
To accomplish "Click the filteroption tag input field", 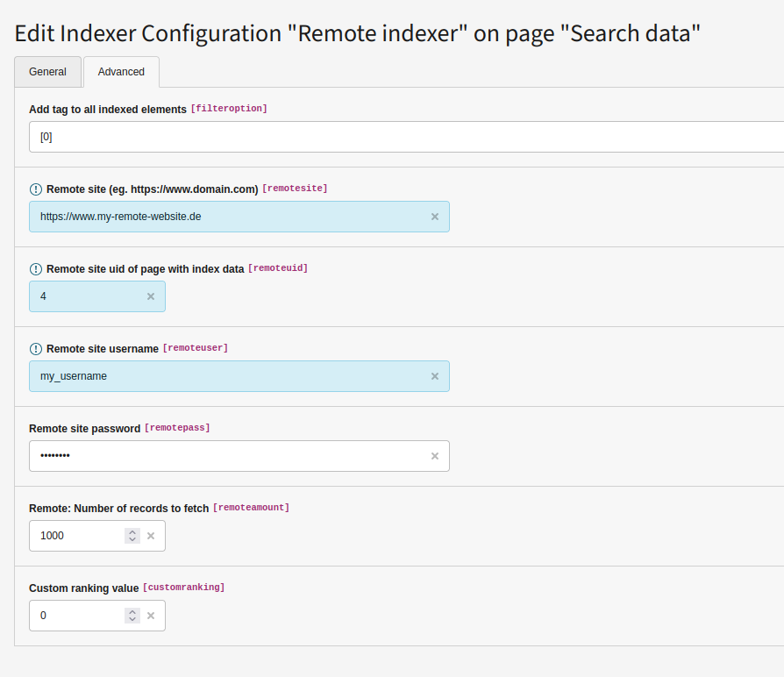I will point(406,137).
